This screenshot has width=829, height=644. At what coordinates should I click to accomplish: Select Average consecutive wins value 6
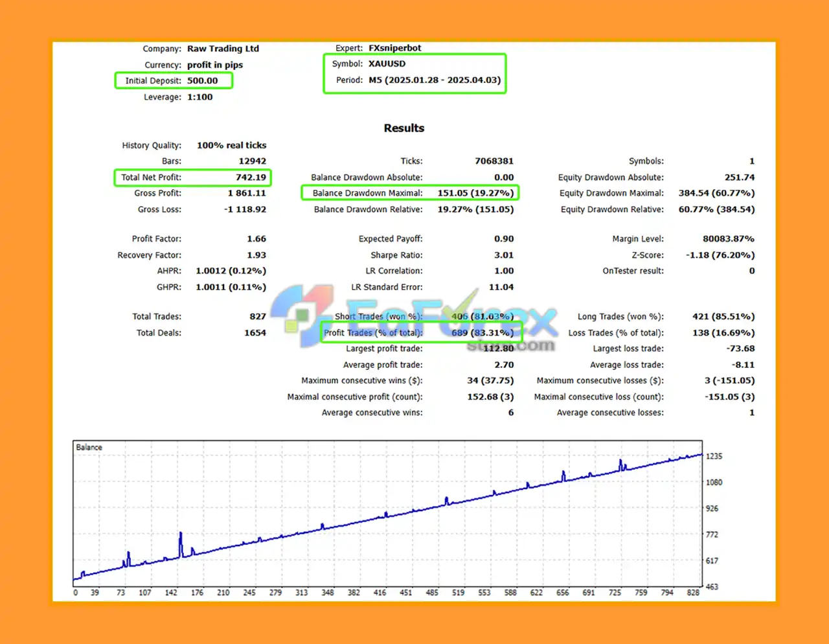pyautogui.click(x=511, y=413)
